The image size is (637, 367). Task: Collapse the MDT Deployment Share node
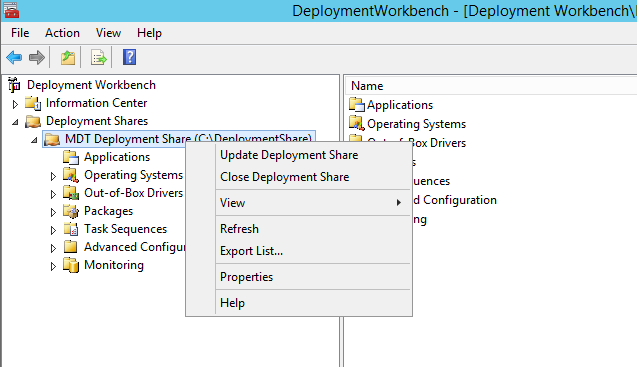pyautogui.click(x=34, y=140)
